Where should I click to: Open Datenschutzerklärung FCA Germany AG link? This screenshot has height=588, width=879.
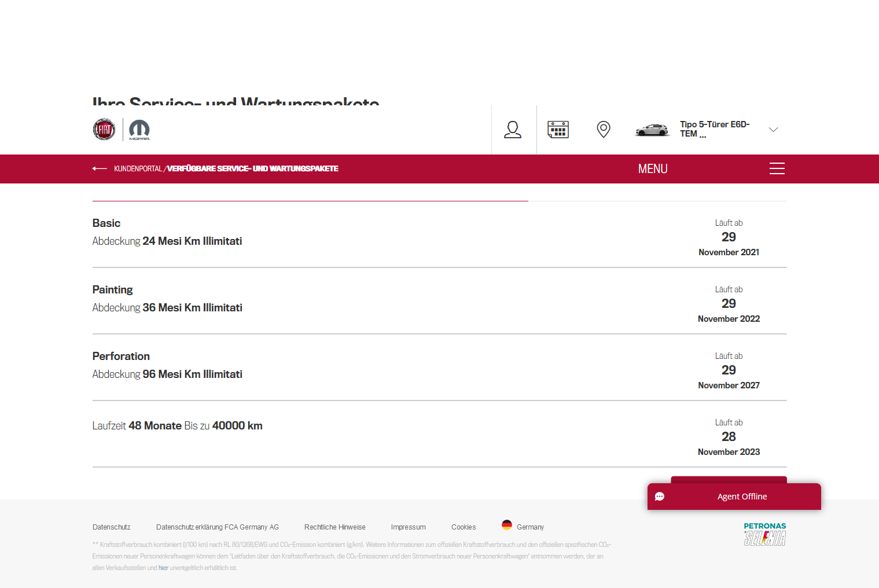[x=218, y=527]
